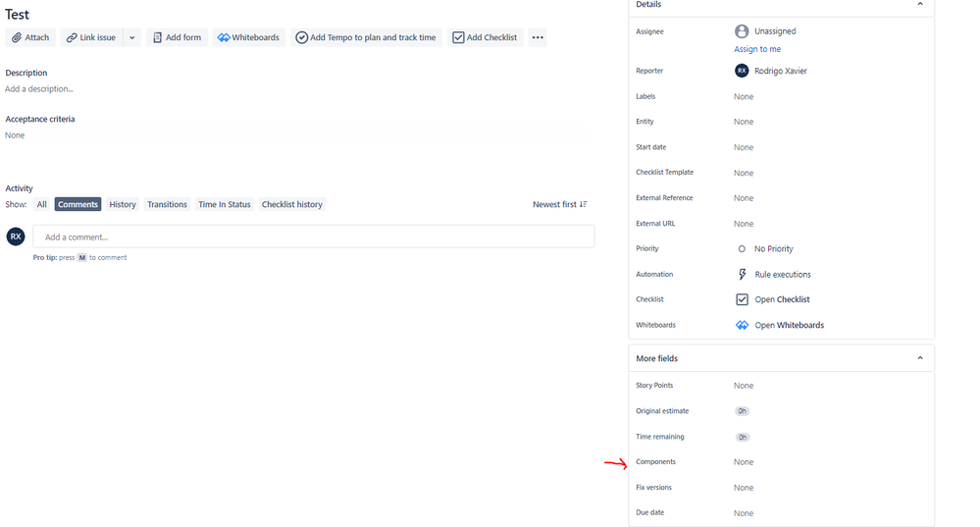Switch to the Transitions activity tab
The width and height of the screenshot is (980, 527).
(167, 204)
